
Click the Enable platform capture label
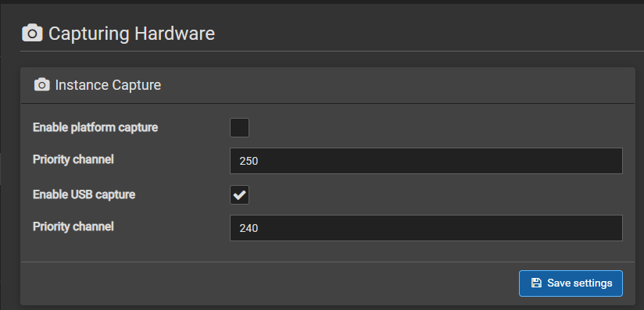95,128
